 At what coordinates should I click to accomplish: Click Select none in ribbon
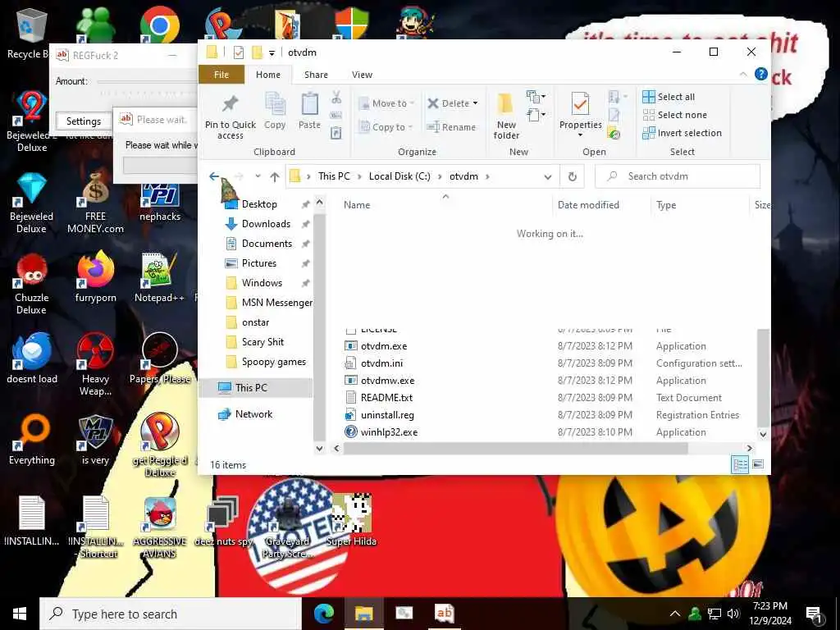(x=674, y=115)
